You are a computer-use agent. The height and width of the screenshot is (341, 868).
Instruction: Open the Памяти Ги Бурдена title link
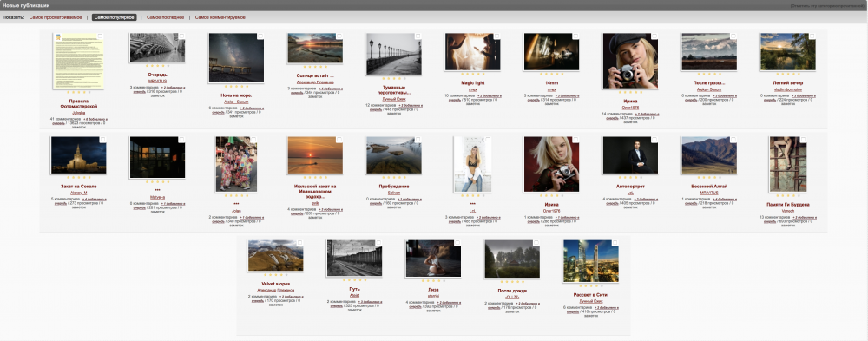pyautogui.click(x=788, y=204)
